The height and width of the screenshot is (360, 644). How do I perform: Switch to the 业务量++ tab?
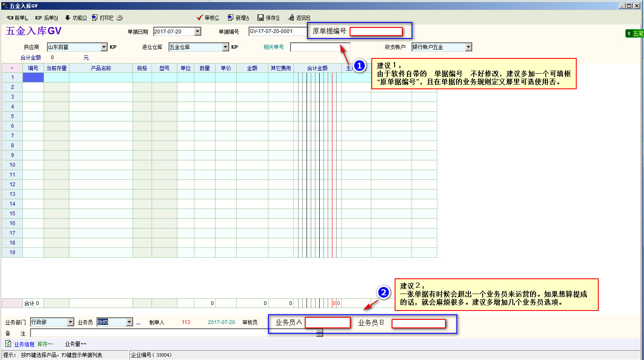[75, 344]
